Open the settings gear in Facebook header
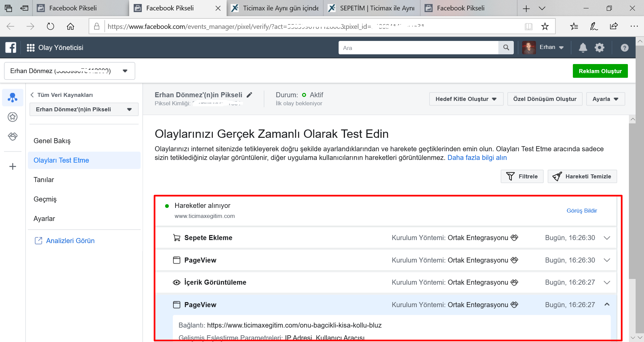 click(x=599, y=48)
